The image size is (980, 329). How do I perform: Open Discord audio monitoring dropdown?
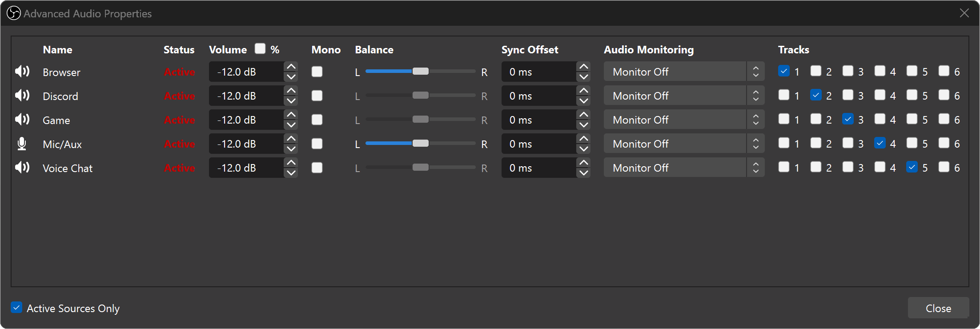pos(684,96)
